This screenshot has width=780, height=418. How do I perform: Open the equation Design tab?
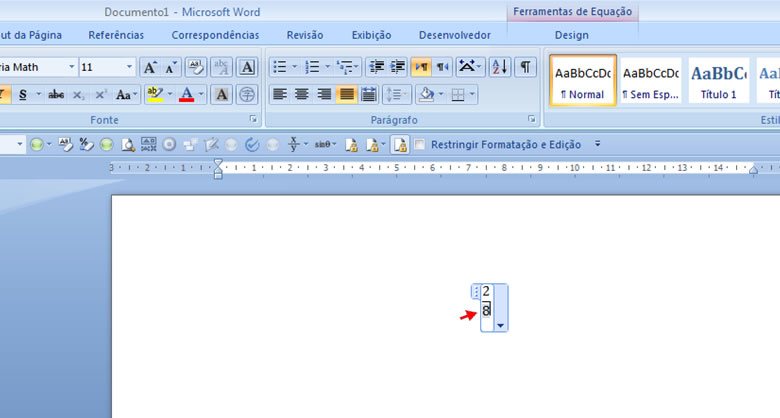pyautogui.click(x=572, y=35)
